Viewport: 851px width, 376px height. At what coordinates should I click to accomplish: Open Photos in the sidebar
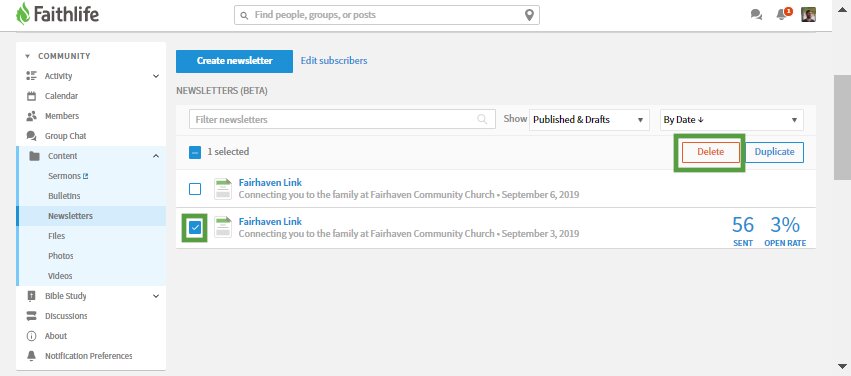pos(60,256)
